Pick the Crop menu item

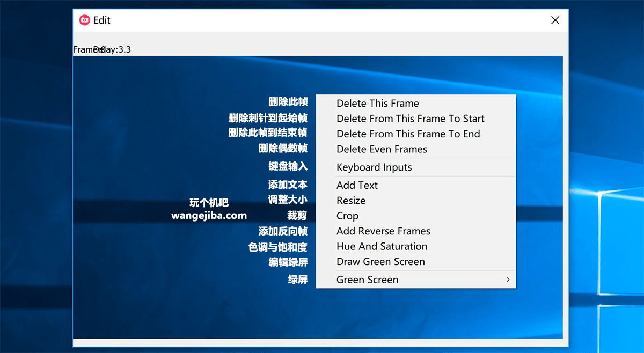347,216
